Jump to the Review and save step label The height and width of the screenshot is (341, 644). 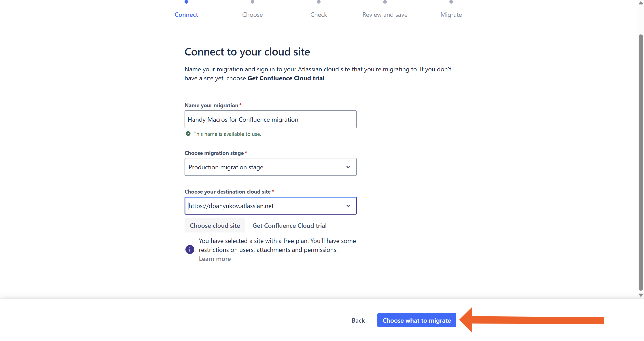[385, 15]
